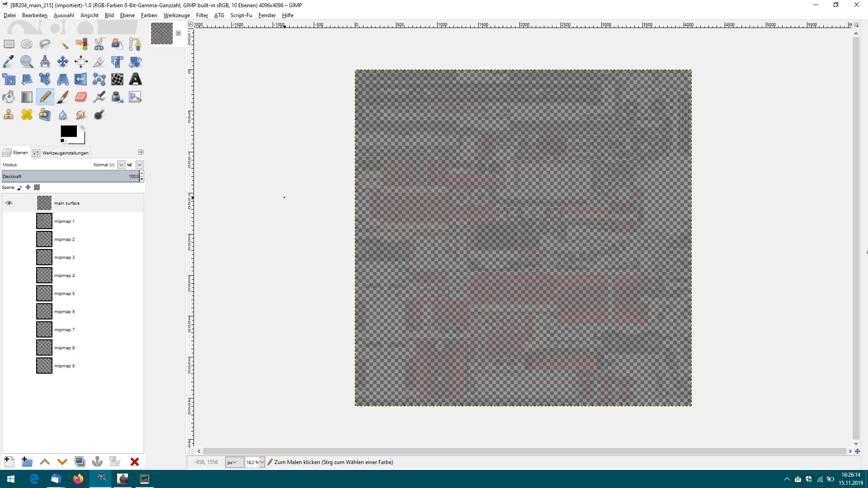Choose the Heal tool

[27, 114]
